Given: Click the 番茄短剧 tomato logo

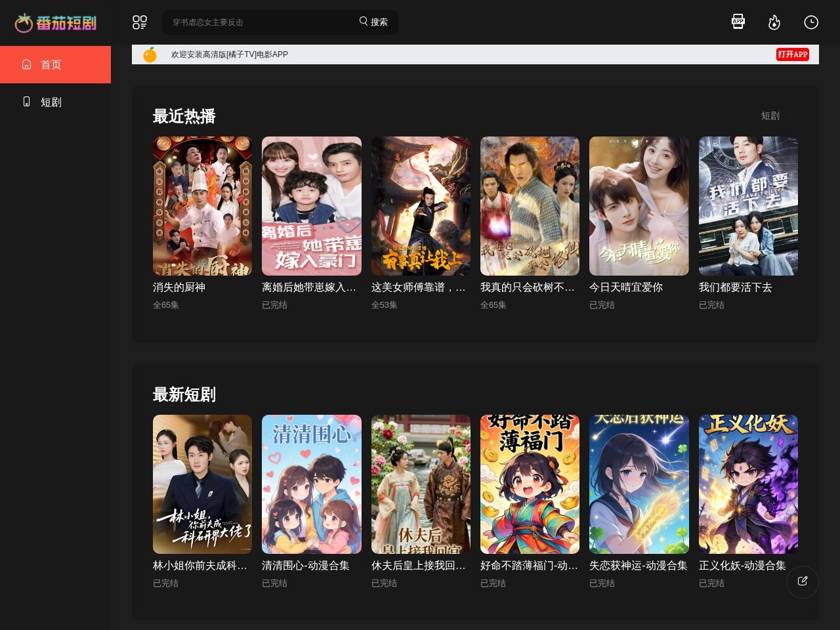Looking at the screenshot, I should coord(56,23).
